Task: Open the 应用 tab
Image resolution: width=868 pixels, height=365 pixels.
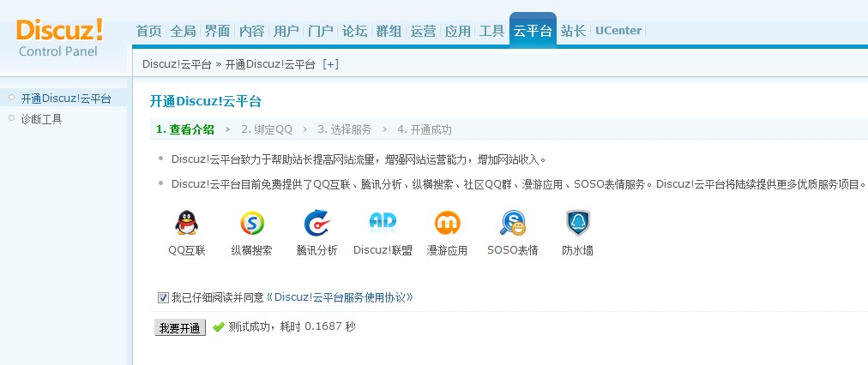Action: pyautogui.click(x=458, y=31)
